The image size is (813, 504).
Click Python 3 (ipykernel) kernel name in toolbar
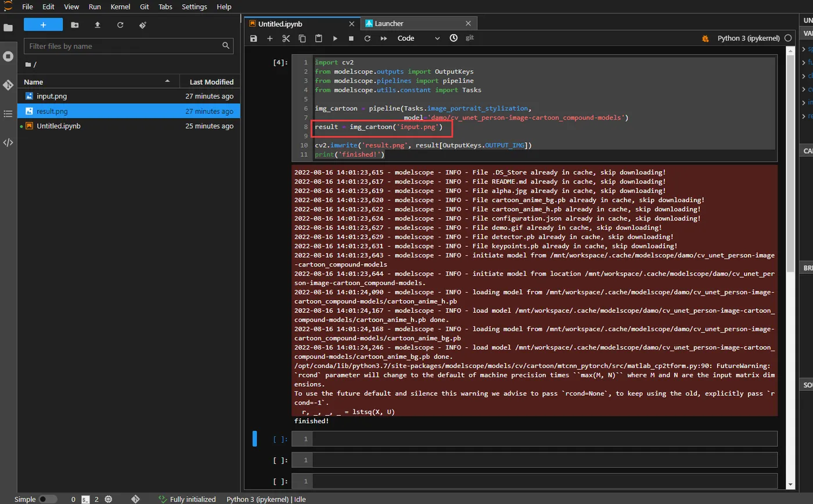tap(749, 38)
